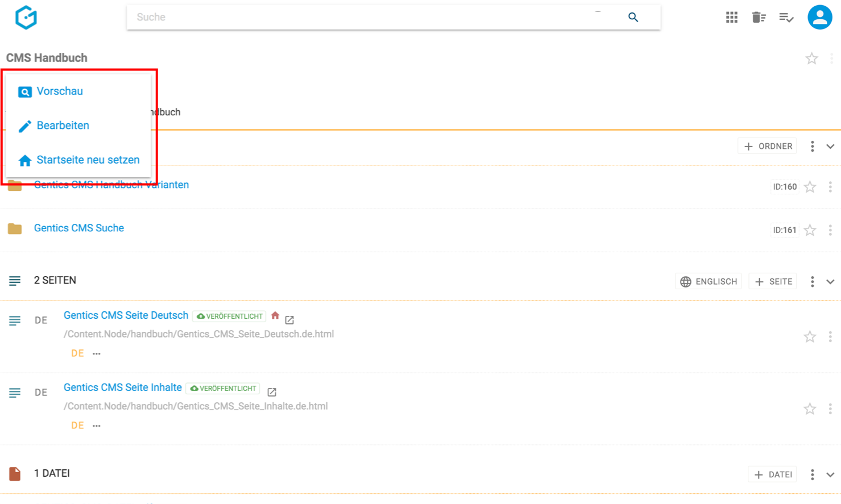The width and height of the screenshot is (841, 504).
Task: Star the Gentics CMS Seite Inhalte page
Action: pos(810,409)
